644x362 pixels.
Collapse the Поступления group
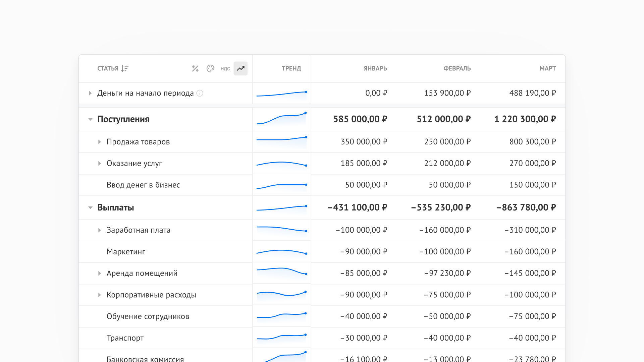coord(90,119)
